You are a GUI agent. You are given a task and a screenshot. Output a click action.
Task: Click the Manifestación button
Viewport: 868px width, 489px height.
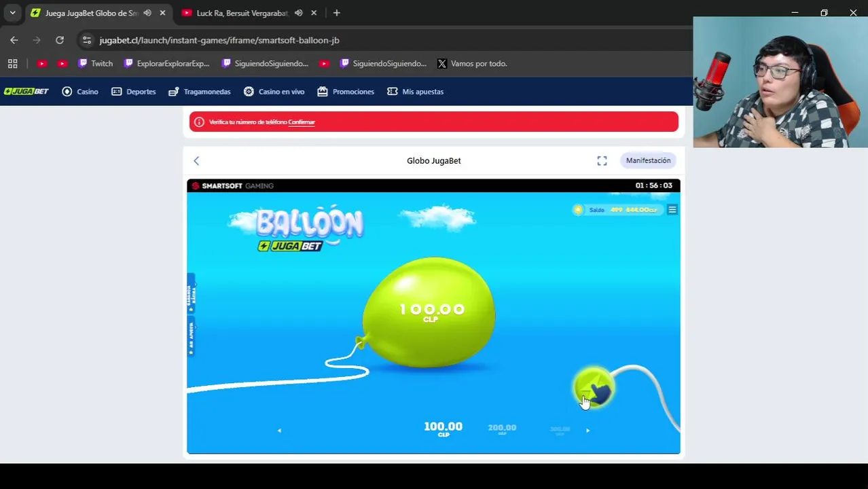tap(648, 160)
